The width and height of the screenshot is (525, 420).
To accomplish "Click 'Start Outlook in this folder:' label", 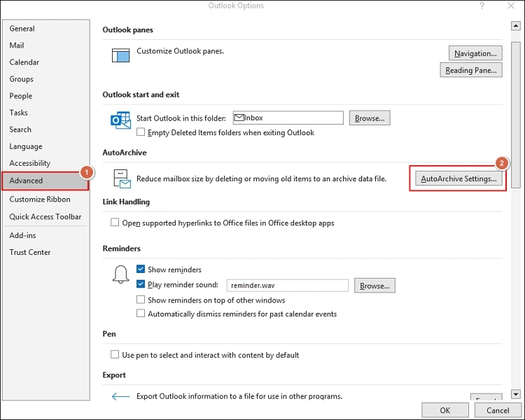I will click(181, 118).
